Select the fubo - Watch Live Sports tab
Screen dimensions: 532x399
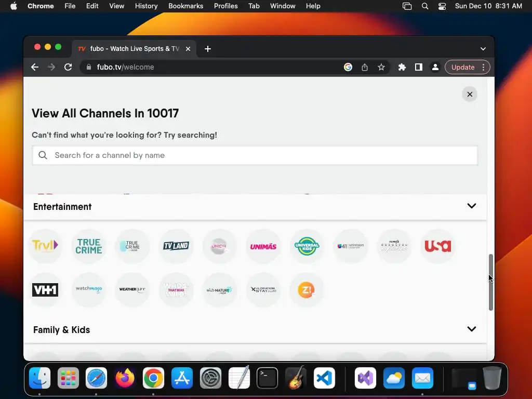point(134,49)
